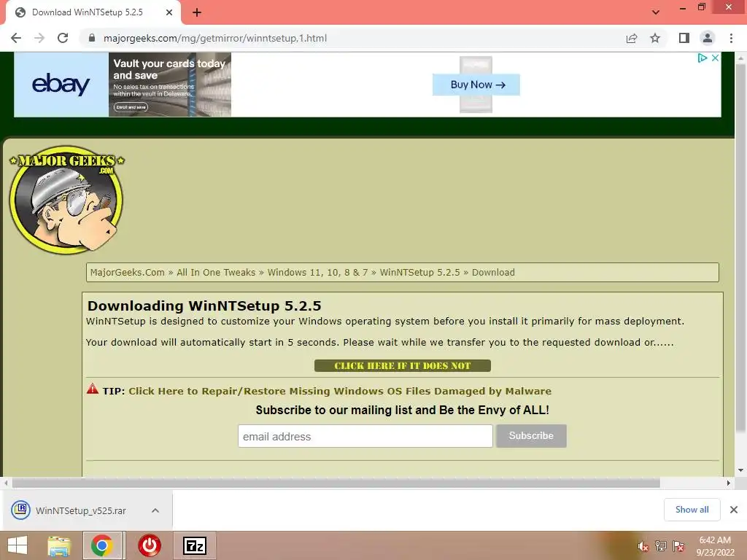Click the scroll-right arrow of the horizontal scrollbar
Image resolution: width=747 pixels, height=560 pixels.
pos(729,483)
